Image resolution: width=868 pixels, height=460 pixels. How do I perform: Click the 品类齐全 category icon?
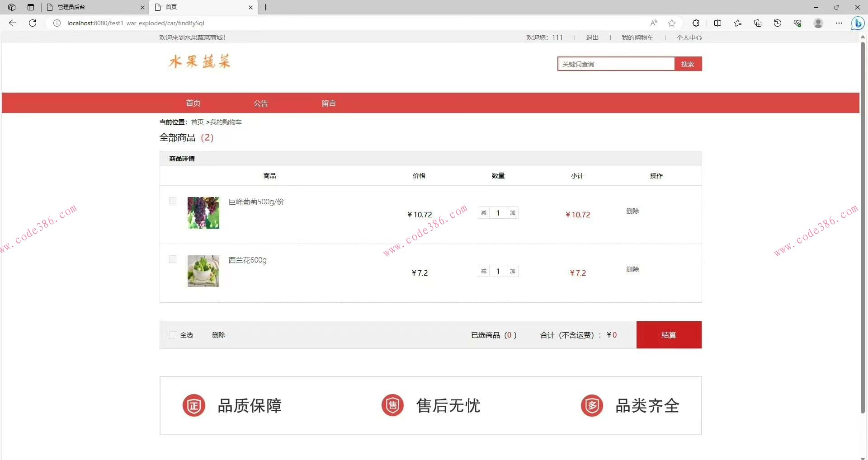click(591, 405)
